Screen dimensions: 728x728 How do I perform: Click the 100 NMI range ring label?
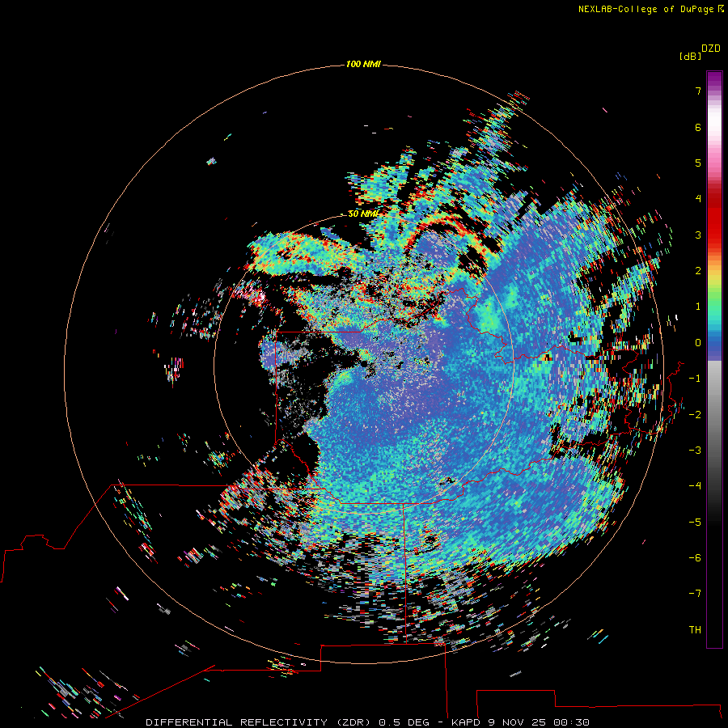[x=363, y=64]
